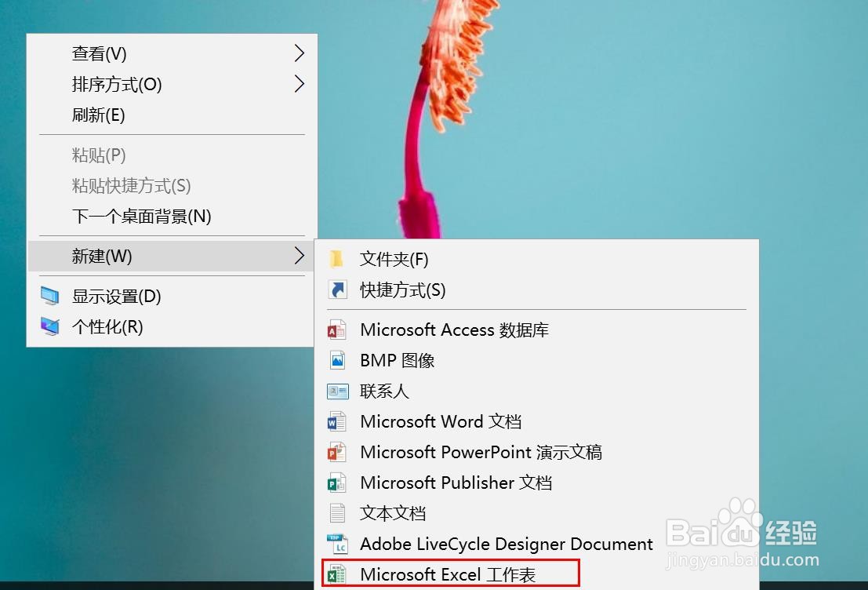This screenshot has width=868, height=590.
Task: Click the Publisher document icon
Action: point(336,483)
